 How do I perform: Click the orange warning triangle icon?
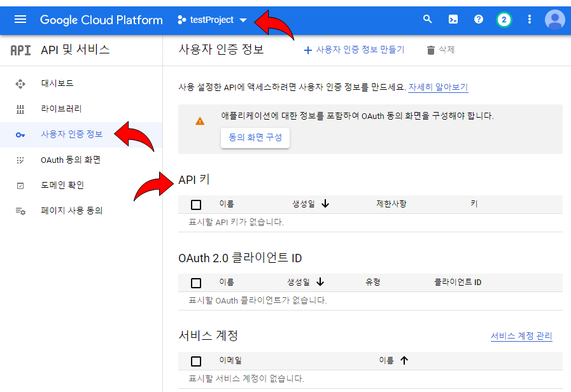[200, 121]
